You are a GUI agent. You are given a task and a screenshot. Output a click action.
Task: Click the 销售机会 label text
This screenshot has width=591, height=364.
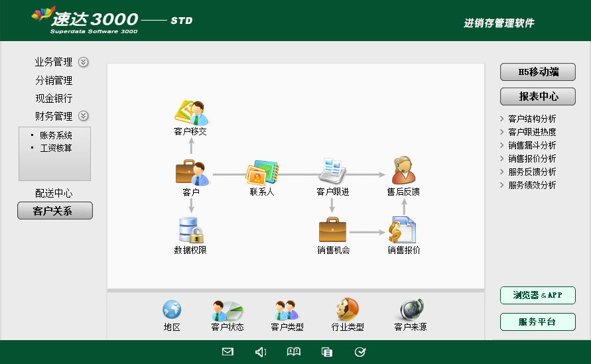334,250
